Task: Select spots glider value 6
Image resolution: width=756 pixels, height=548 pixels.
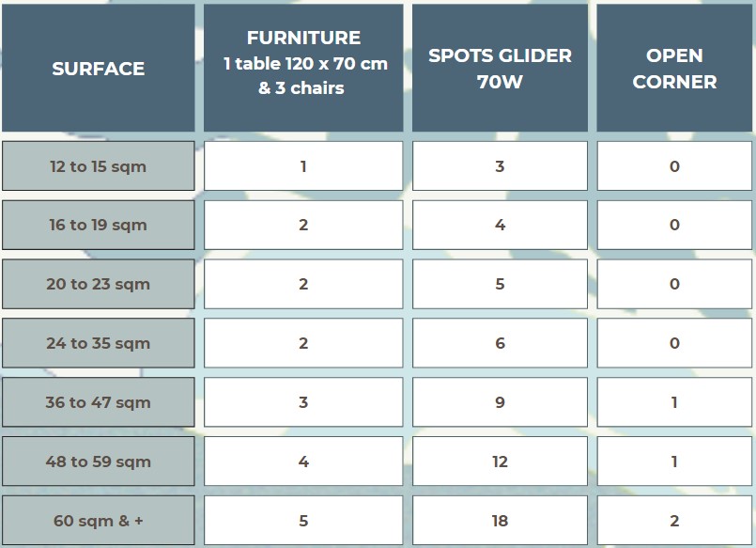Action: tap(500, 343)
